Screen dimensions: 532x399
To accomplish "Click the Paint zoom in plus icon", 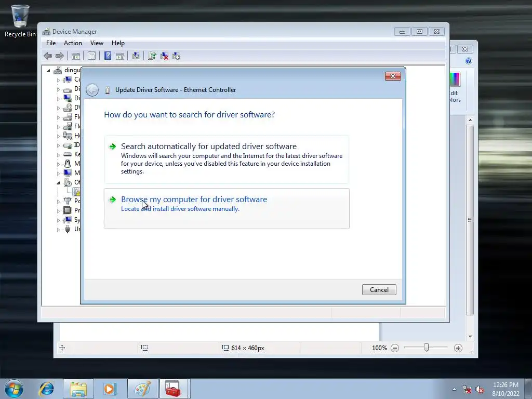I will pos(458,348).
